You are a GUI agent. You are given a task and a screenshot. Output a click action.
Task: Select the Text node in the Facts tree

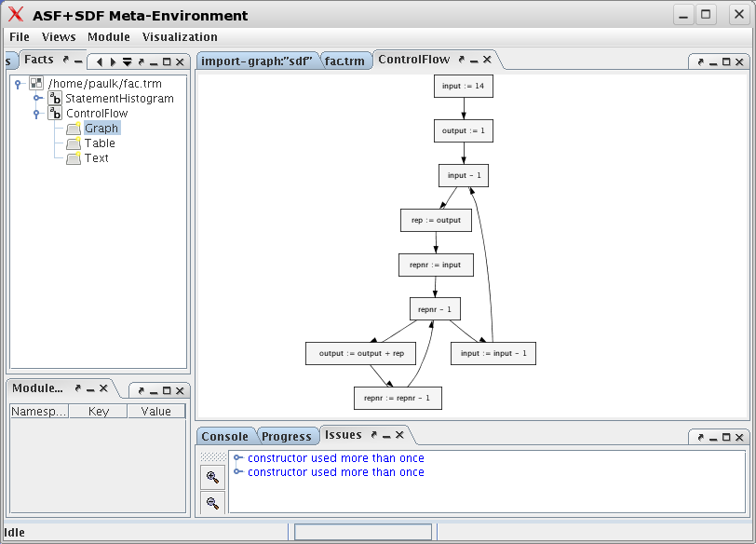tap(96, 157)
